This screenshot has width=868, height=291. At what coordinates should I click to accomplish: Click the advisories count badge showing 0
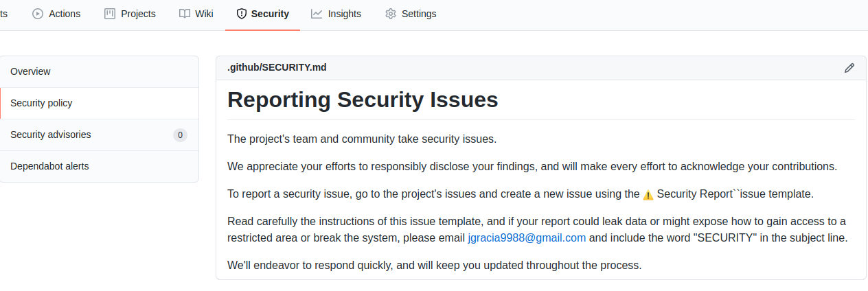point(180,135)
